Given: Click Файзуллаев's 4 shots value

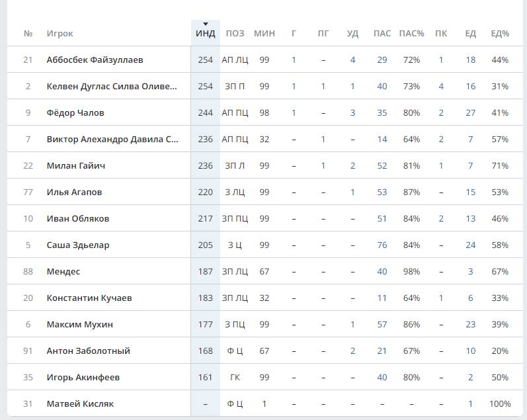Looking at the screenshot, I should pos(352,60).
